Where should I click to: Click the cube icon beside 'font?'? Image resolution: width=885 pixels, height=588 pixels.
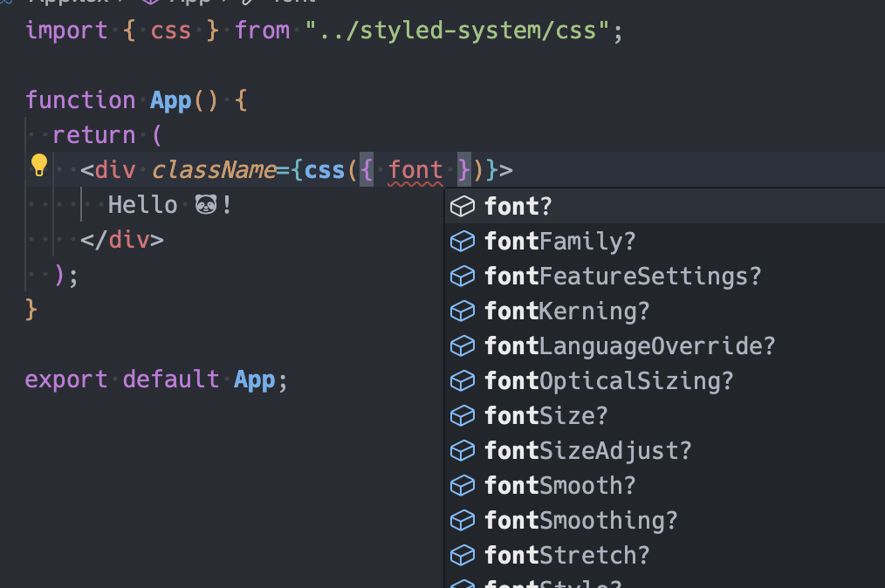tap(463, 207)
